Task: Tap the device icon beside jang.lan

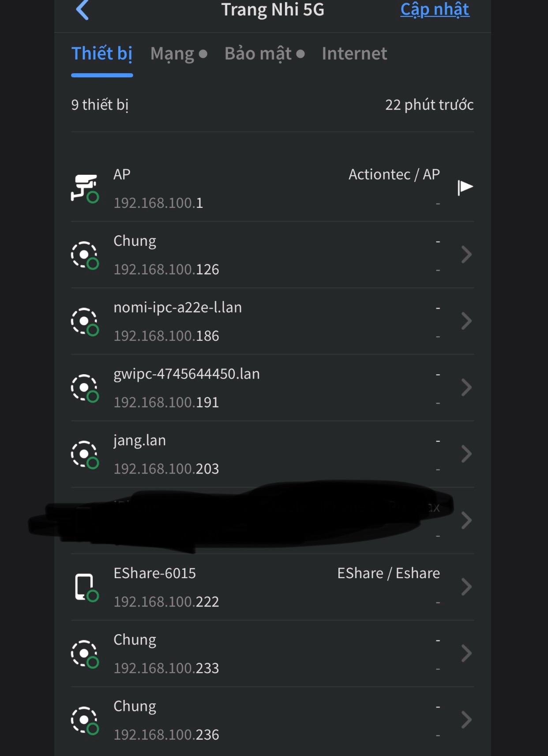Action: [85, 454]
